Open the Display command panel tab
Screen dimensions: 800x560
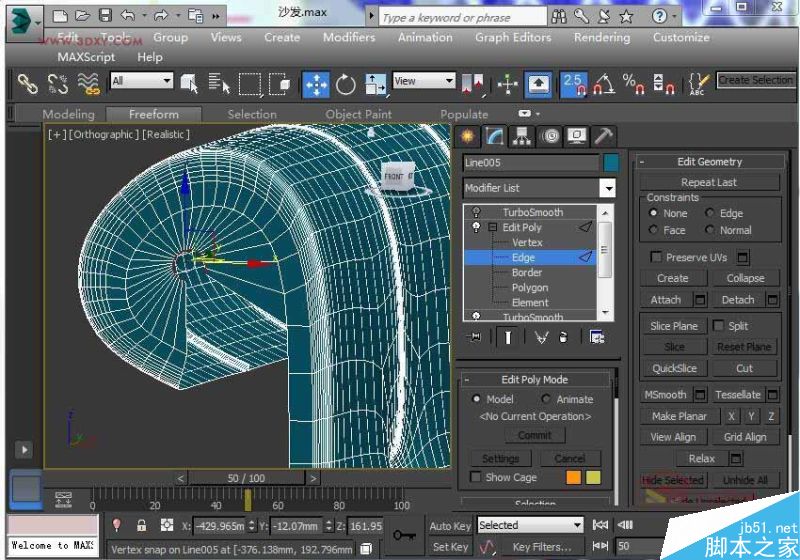[x=577, y=136]
